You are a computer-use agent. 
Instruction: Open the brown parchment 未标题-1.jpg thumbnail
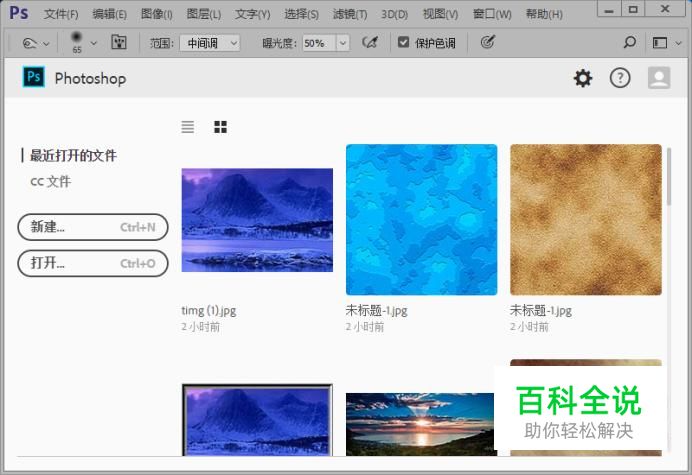tap(586, 219)
